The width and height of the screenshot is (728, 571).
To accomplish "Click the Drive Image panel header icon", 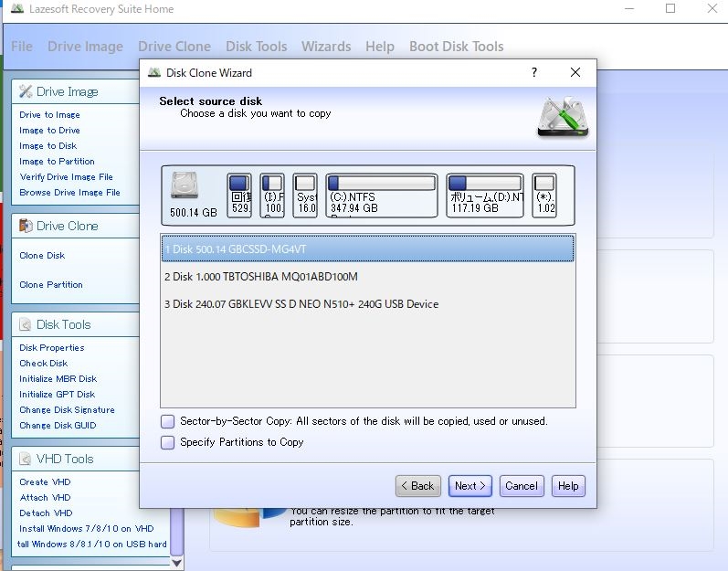I will coord(26,91).
